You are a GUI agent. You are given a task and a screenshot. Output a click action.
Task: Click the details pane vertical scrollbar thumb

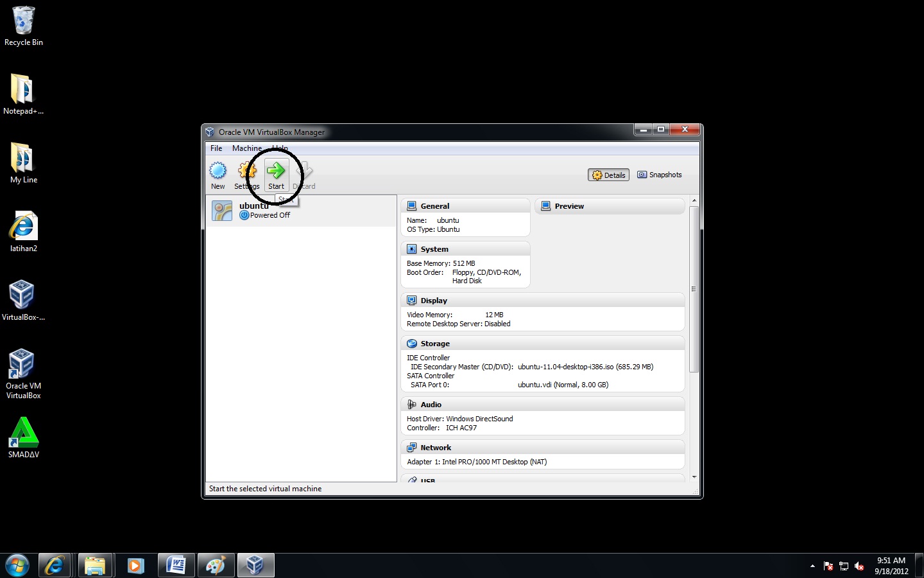pyautogui.click(x=694, y=289)
